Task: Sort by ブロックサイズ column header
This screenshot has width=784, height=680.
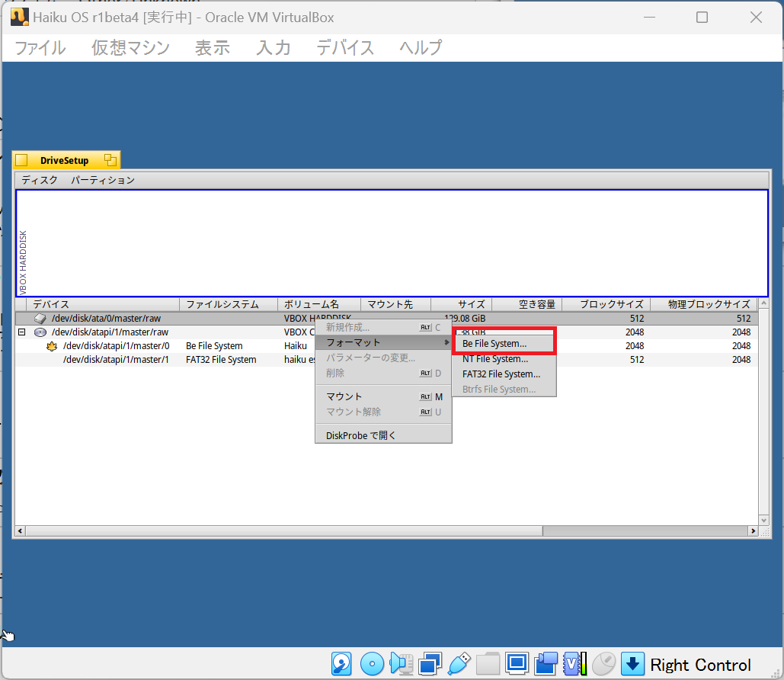Action: tap(606, 304)
